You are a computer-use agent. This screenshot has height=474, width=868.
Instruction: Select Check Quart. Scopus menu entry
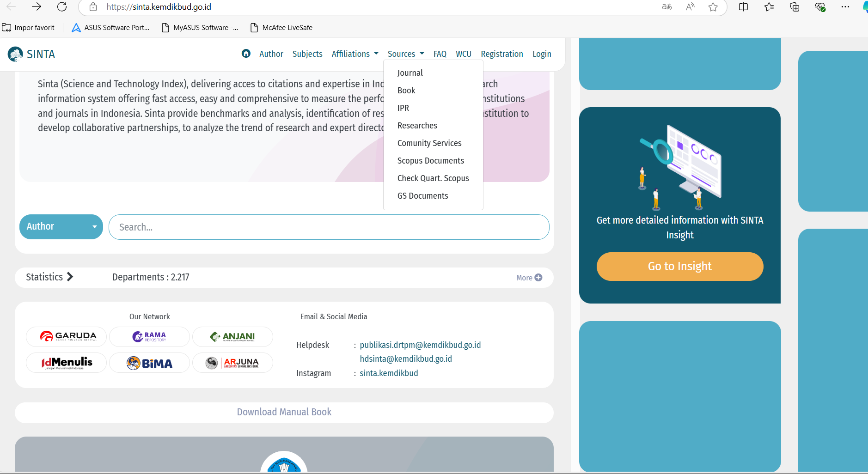433,178
